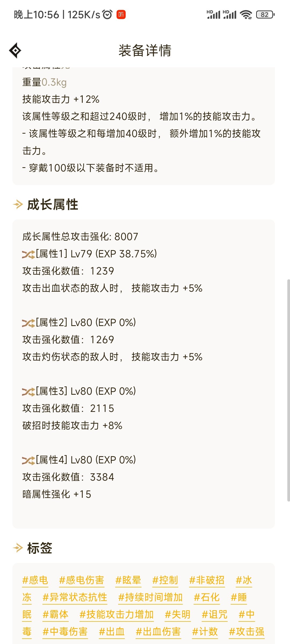The image size is (290, 644).
Task: Tap the alarm clock status icon
Action: (x=107, y=14)
